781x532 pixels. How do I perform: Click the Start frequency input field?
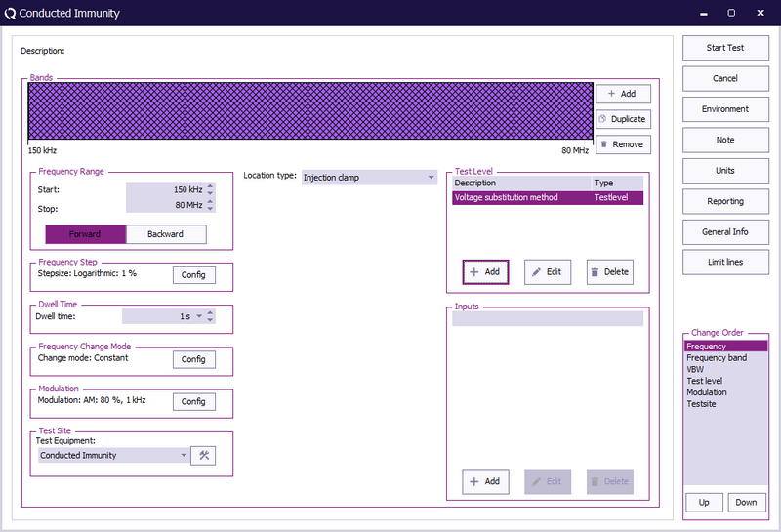click(x=164, y=189)
